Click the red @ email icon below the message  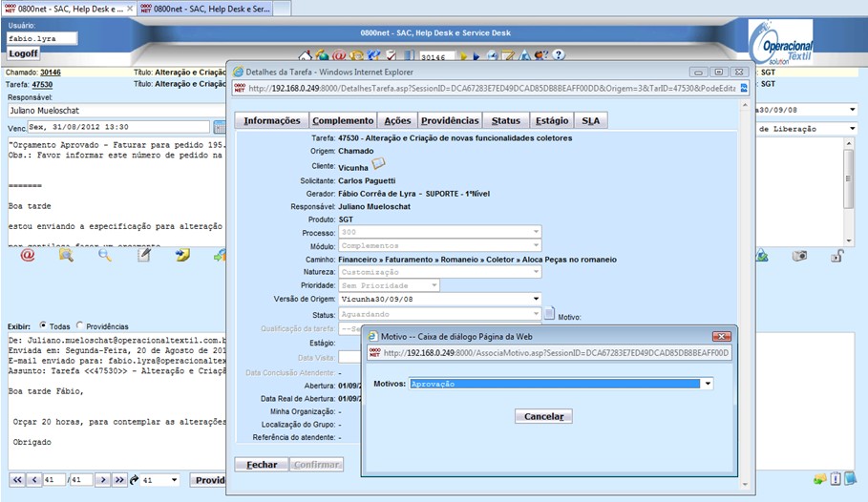coord(27,255)
